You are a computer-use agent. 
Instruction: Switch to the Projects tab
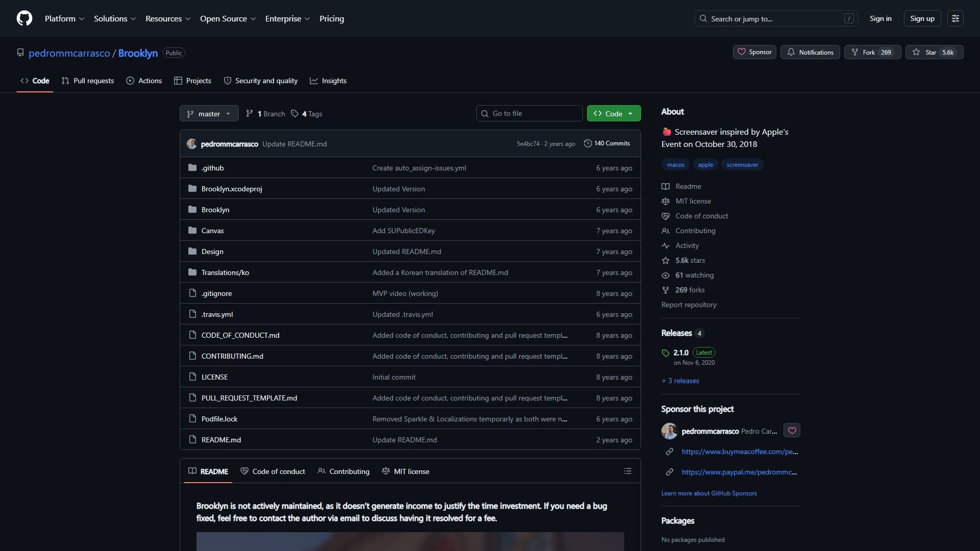[x=192, y=81]
